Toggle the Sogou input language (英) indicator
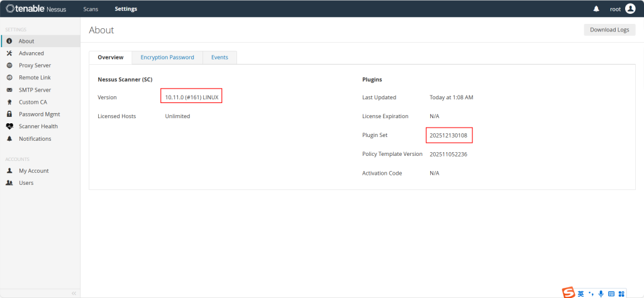Viewport: 644px width, 298px height. pos(581,293)
